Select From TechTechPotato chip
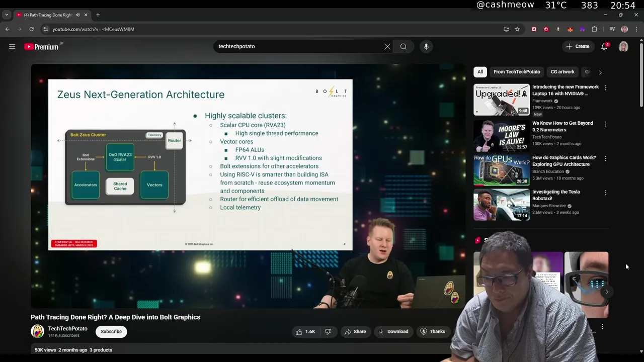 (x=517, y=72)
